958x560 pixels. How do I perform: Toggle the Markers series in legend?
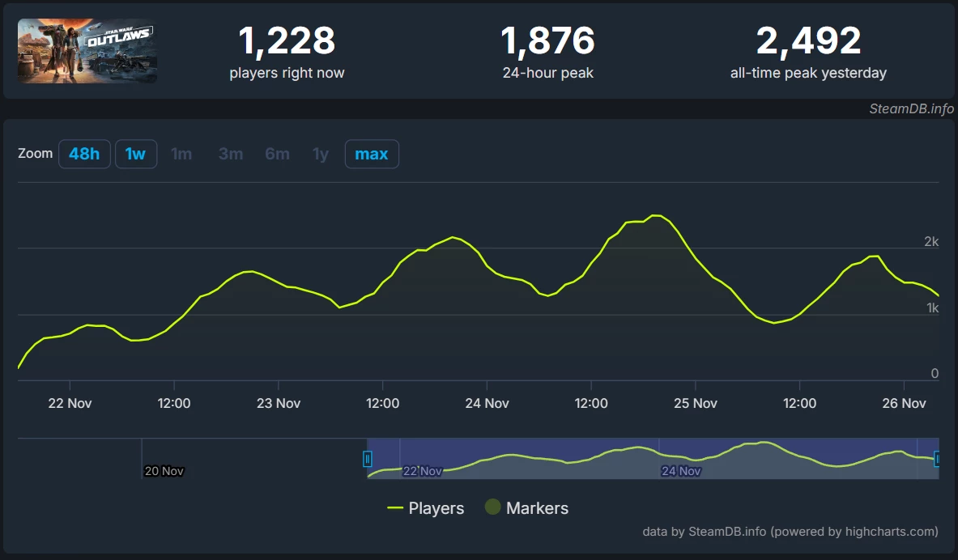[x=526, y=508]
